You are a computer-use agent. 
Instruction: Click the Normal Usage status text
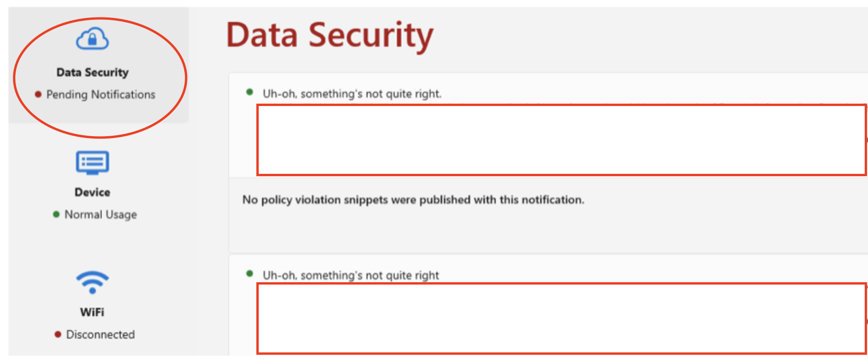(100, 215)
